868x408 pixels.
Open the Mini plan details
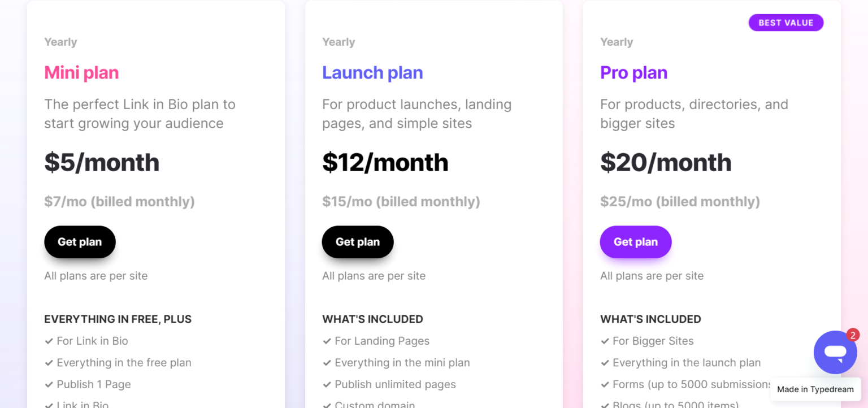[x=81, y=72]
